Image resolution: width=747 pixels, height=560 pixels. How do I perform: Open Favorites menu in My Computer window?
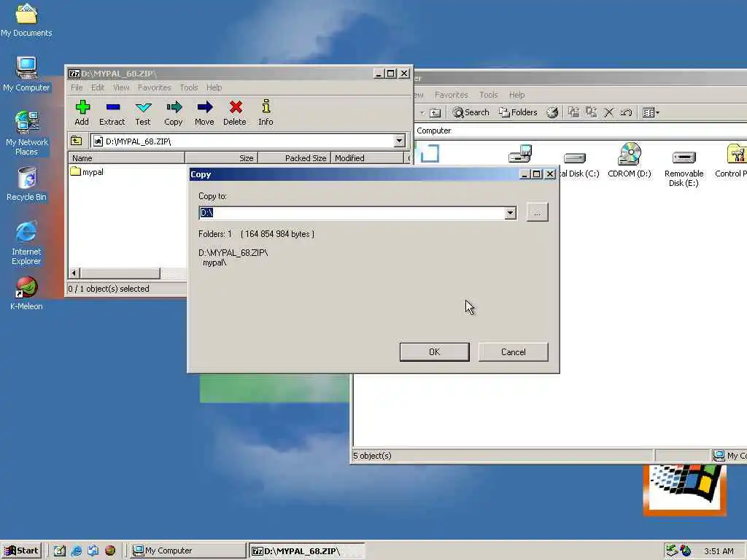451,95
